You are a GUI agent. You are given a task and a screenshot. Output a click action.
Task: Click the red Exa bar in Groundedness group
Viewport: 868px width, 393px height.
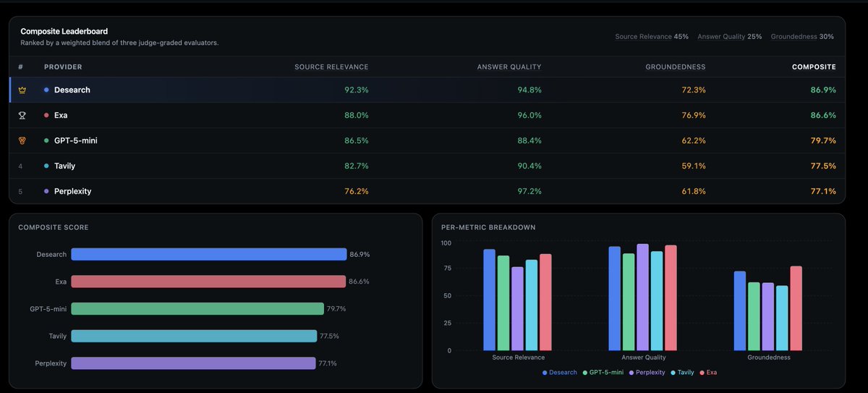pos(796,308)
